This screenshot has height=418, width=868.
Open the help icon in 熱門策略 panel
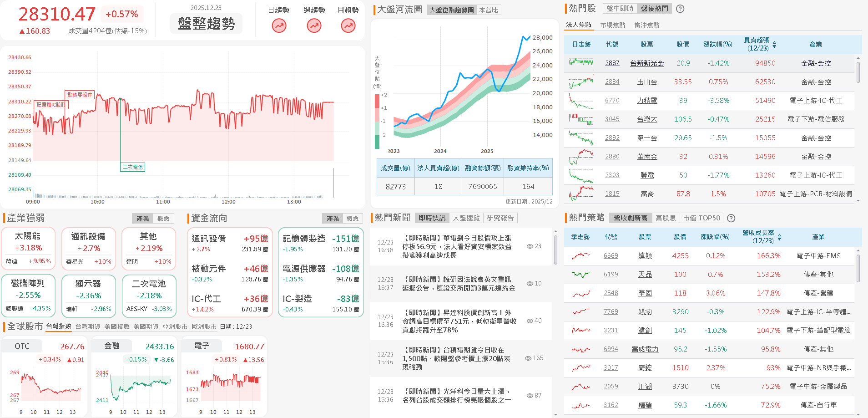pos(731,218)
